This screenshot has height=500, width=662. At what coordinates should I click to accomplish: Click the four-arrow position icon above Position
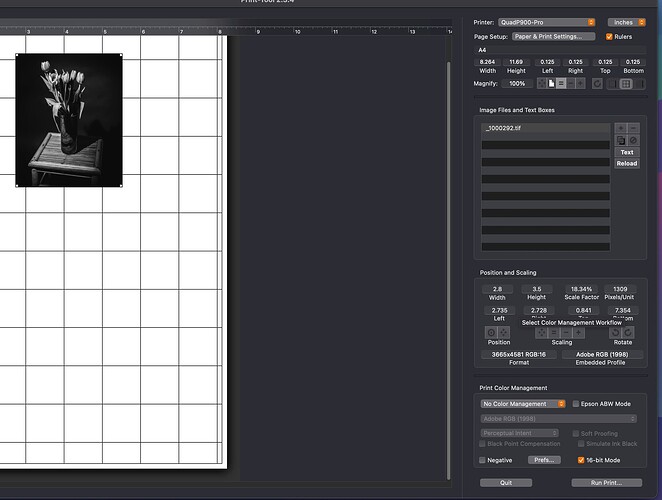tap(504, 332)
